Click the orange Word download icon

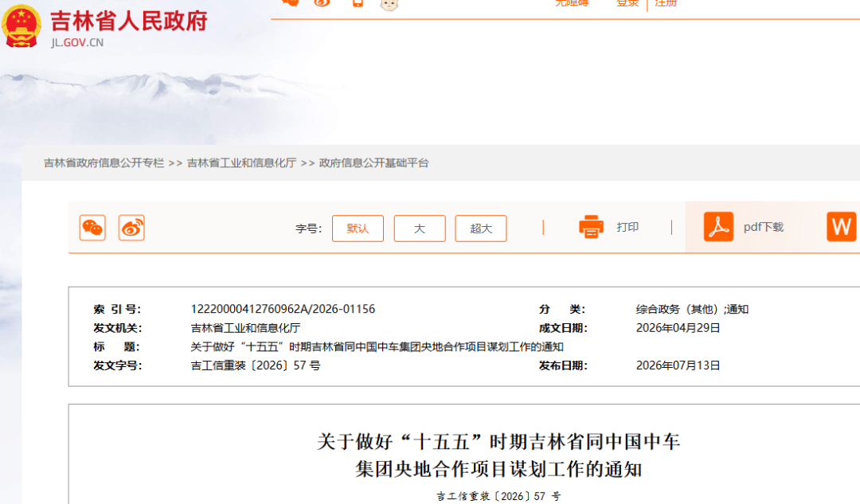point(842,226)
